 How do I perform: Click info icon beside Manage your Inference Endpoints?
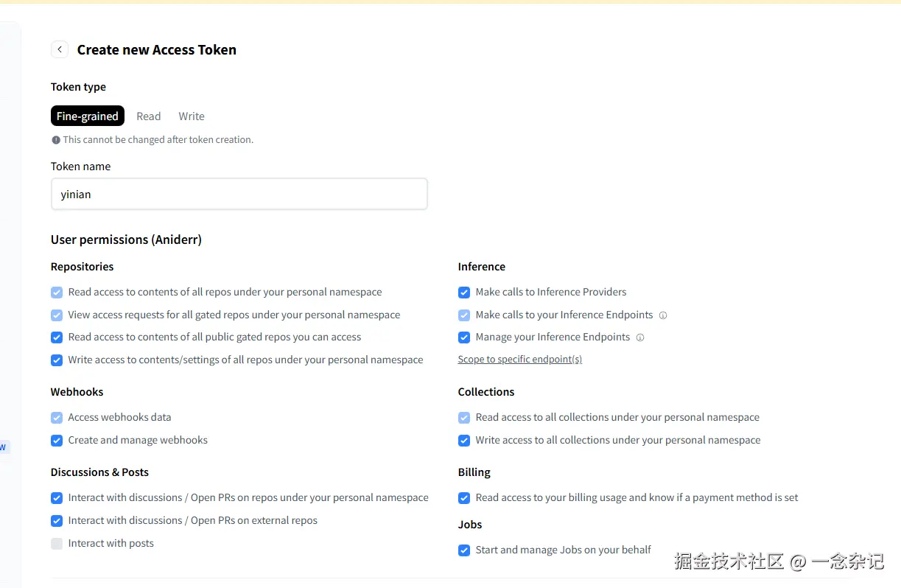[x=640, y=337]
